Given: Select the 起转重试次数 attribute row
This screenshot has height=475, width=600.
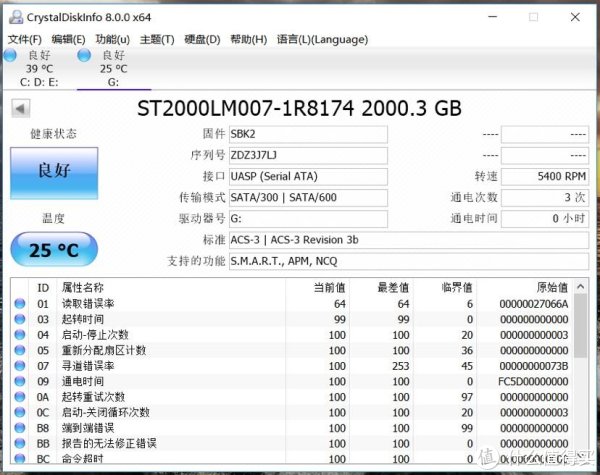Looking at the screenshot, I should coord(292,397).
